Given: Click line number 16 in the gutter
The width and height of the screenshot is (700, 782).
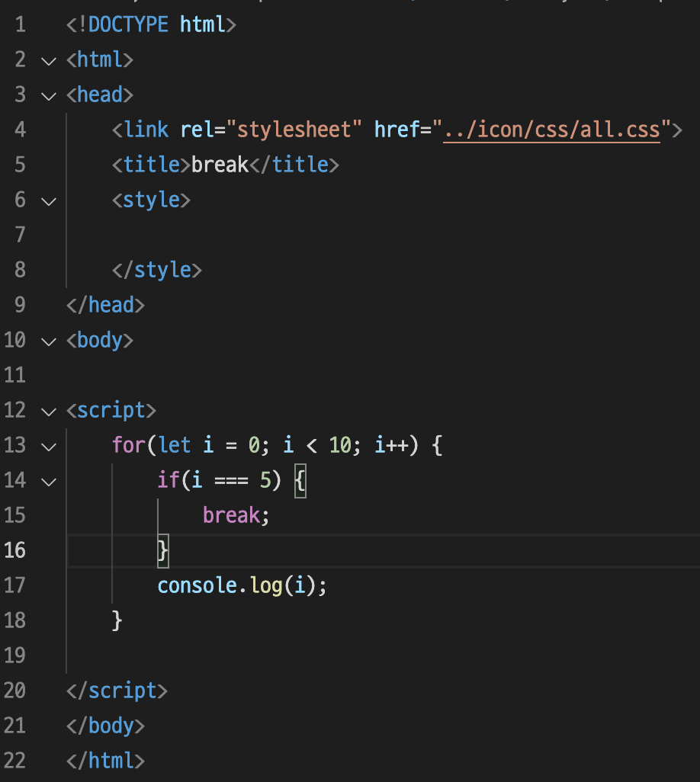Looking at the screenshot, I should click(14, 550).
